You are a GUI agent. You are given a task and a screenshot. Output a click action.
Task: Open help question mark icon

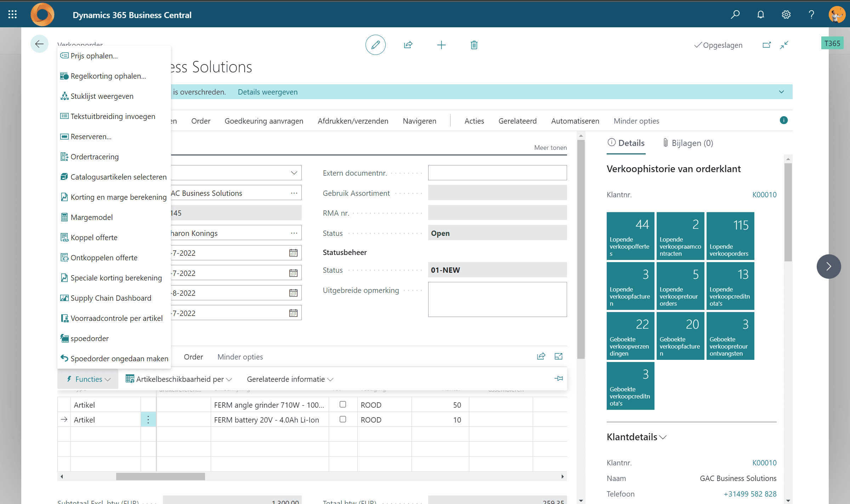point(811,15)
